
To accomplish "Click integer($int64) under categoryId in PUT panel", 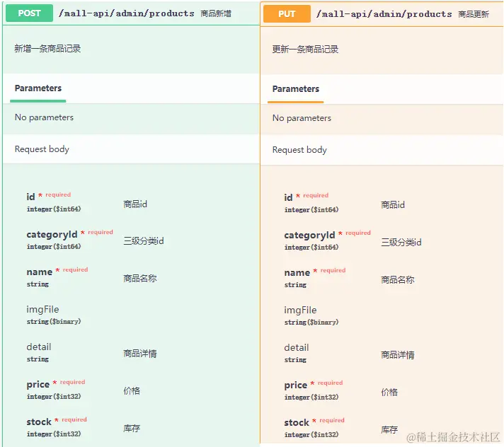I will click(311, 248).
